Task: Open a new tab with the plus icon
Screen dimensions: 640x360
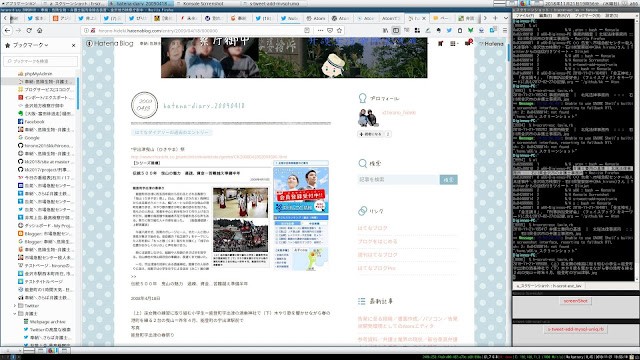Action: click(x=495, y=18)
